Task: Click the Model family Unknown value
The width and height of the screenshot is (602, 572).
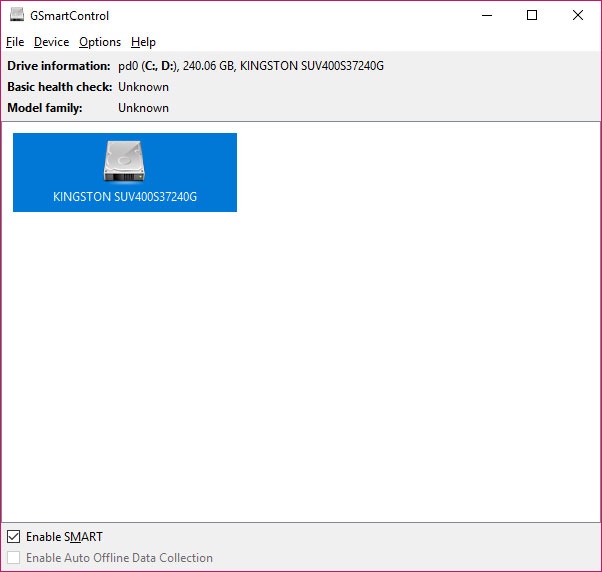Action: click(x=143, y=108)
